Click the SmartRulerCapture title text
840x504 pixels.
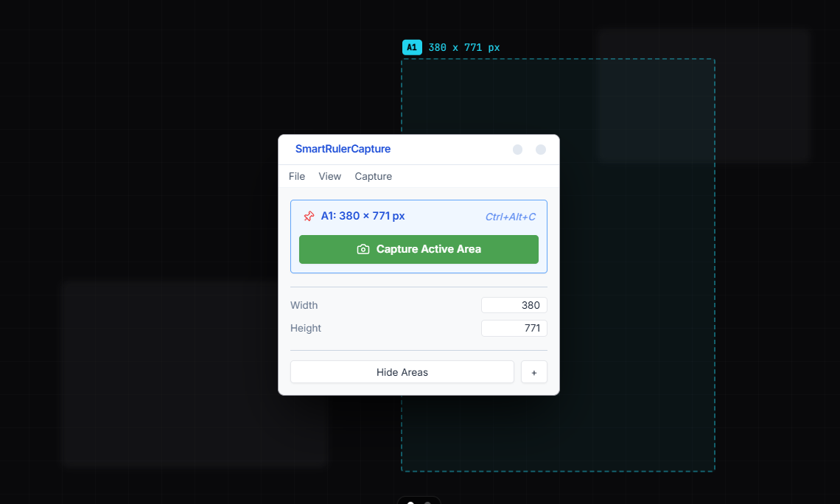point(343,149)
